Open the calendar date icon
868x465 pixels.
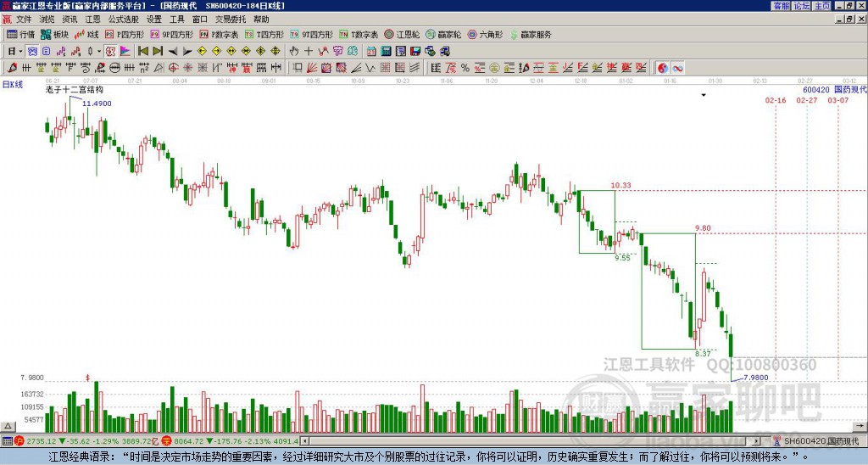pyautogui.click(x=371, y=52)
